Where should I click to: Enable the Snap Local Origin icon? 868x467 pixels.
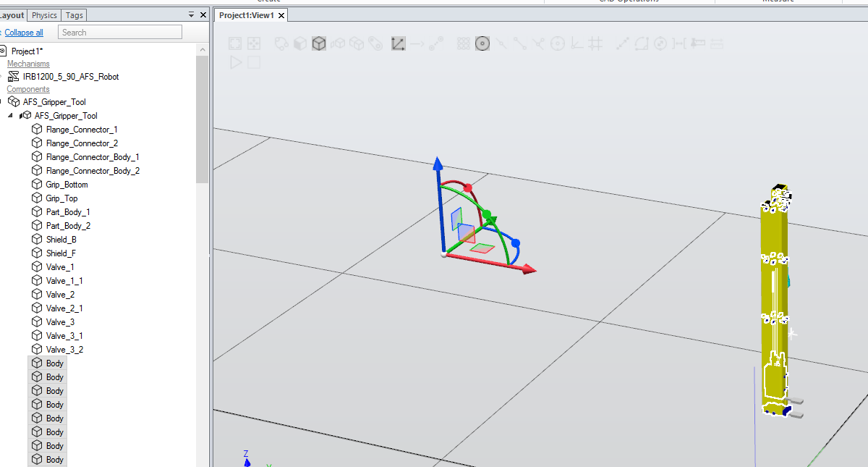pyautogui.click(x=576, y=44)
